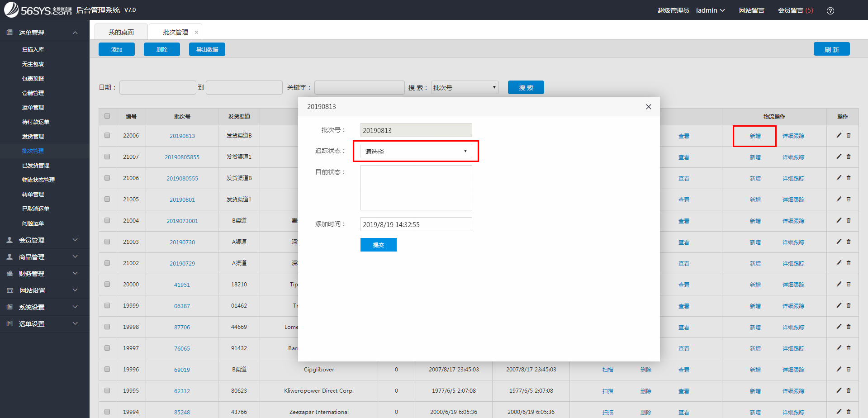Click the 导出数据 export button

pos(207,49)
